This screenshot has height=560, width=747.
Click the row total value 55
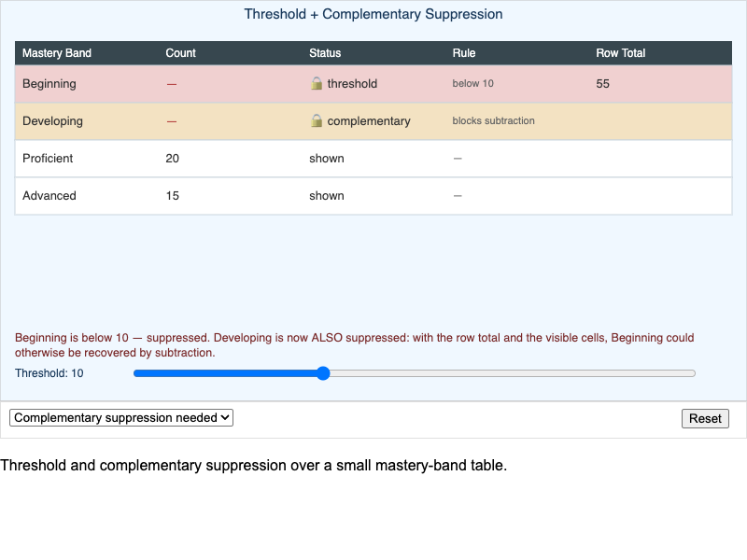tap(602, 84)
